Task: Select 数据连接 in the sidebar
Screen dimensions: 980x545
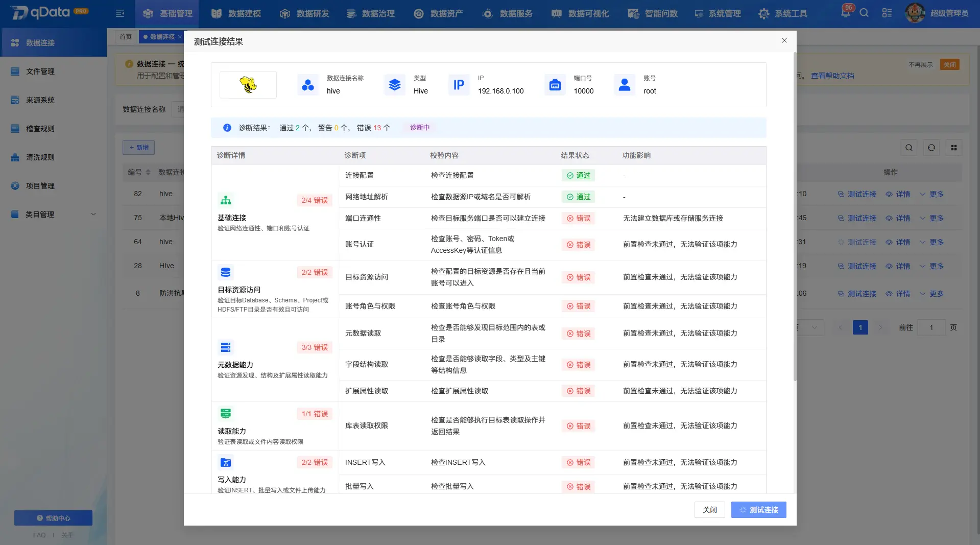Action: coord(53,43)
